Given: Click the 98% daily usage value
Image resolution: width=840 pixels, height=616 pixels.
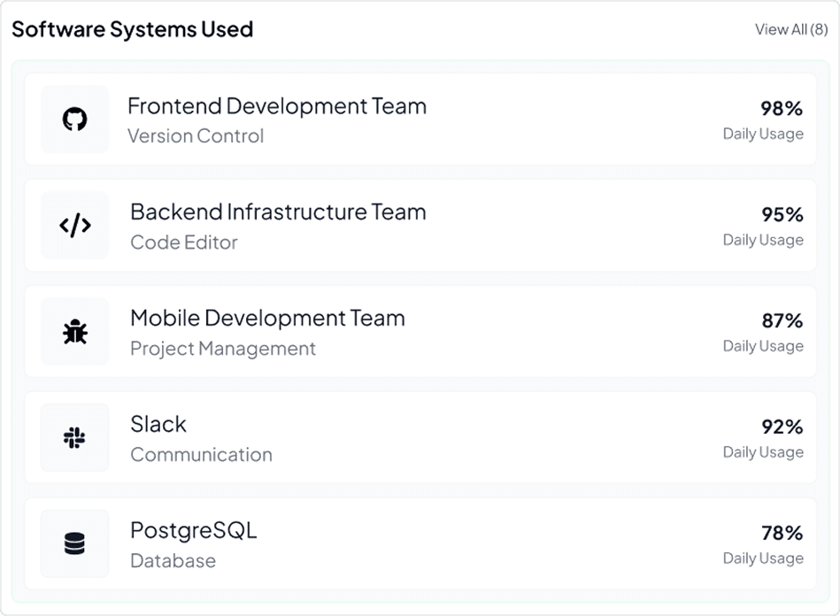Looking at the screenshot, I should pyautogui.click(x=782, y=109).
